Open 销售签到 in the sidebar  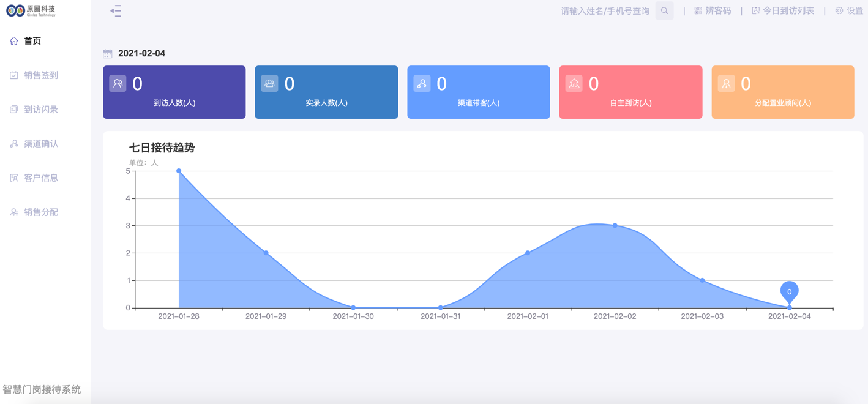40,75
